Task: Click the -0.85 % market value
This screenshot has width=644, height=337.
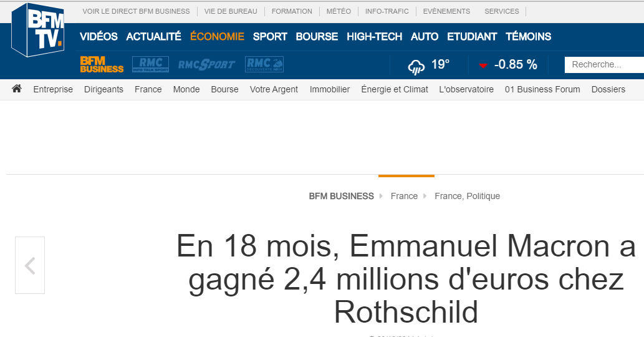Action: tap(516, 64)
